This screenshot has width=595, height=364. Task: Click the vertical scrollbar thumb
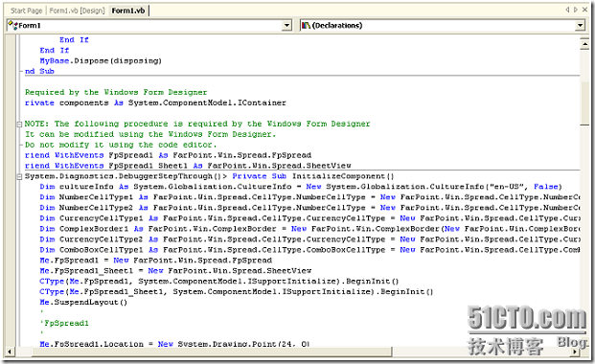[x=584, y=102]
